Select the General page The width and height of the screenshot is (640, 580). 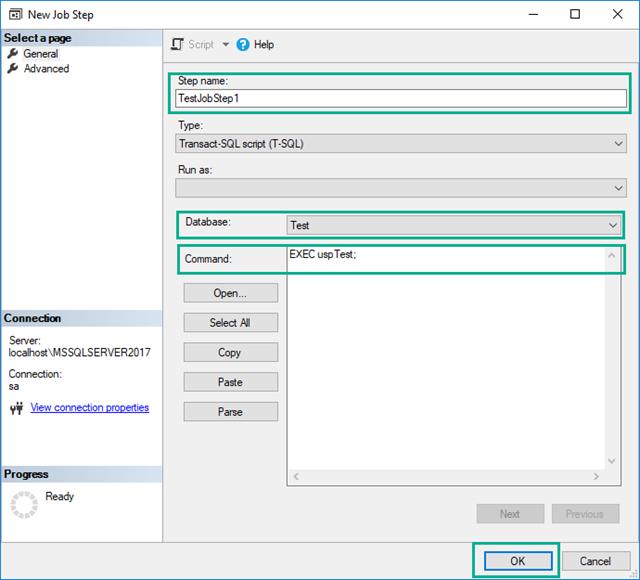pyautogui.click(x=40, y=54)
